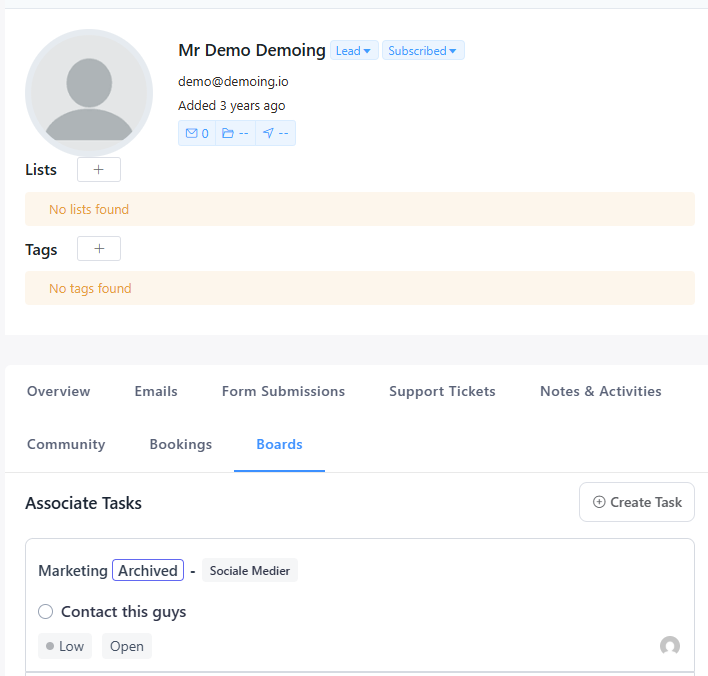The width and height of the screenshot is (708, 676).
Task: Open the "Contact this guys" task title
Action: (123, 612)
